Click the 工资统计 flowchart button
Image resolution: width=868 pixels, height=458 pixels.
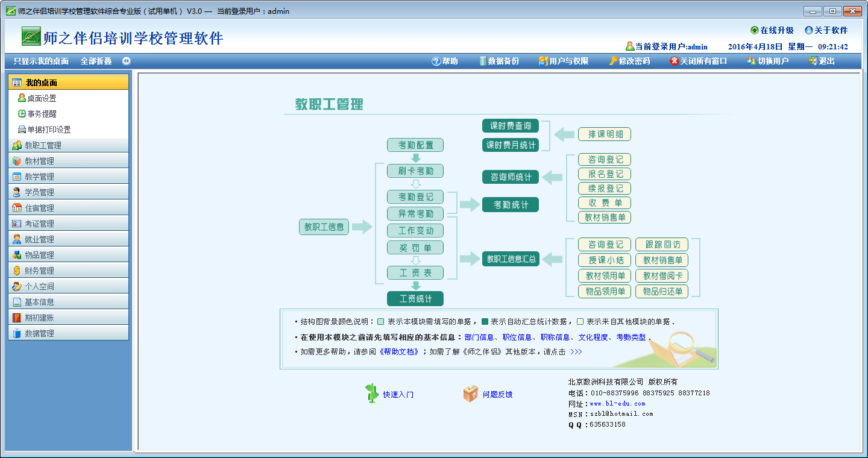tap(415, 298)
